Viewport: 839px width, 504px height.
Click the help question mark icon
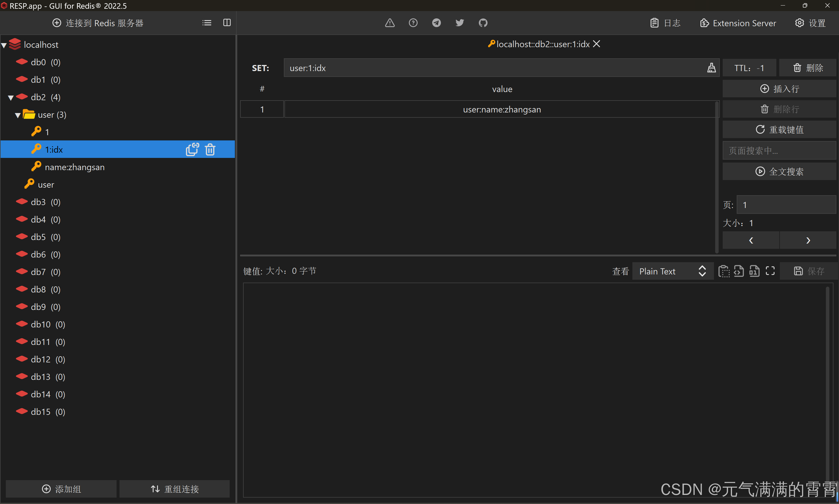tap(413, 23)
